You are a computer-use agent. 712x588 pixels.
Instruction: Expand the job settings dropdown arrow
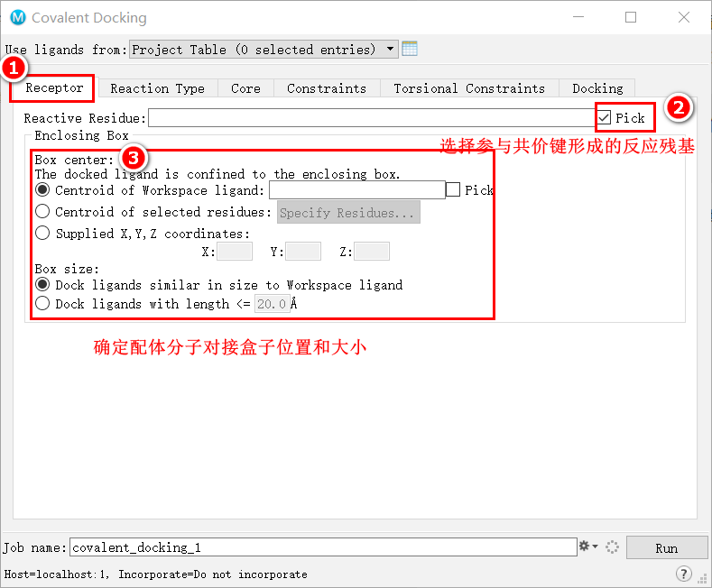click(595, 547)
